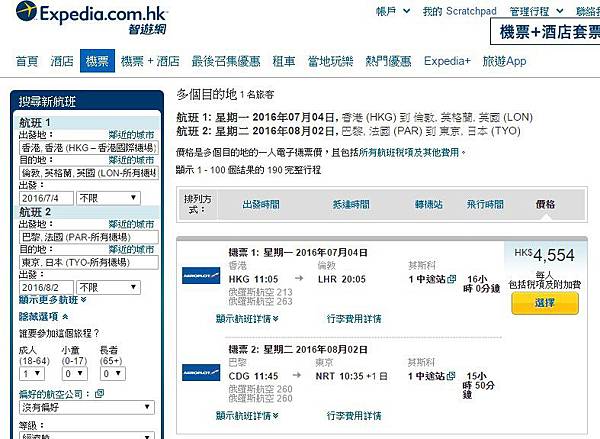Open the 長者 (65+) count dropdown
The width and height of the screenshot is (600, 439).
[x=112, y=374]
